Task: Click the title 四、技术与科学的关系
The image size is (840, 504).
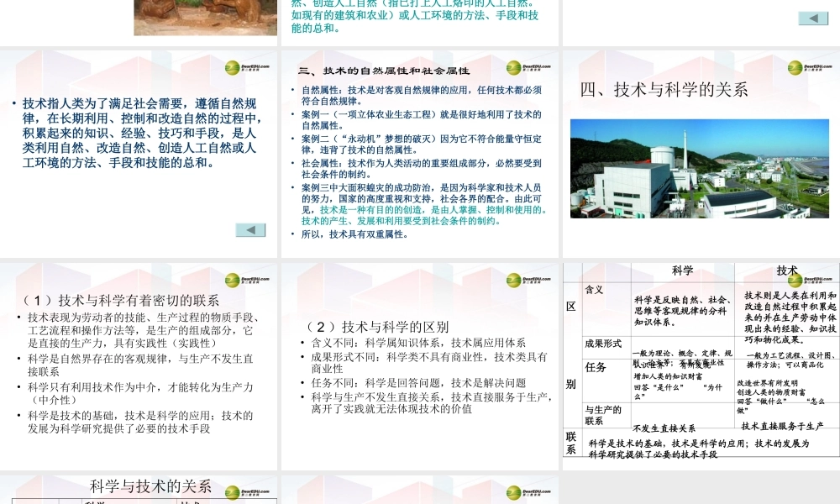Action: pyautogui.click(x=664, y=89)
